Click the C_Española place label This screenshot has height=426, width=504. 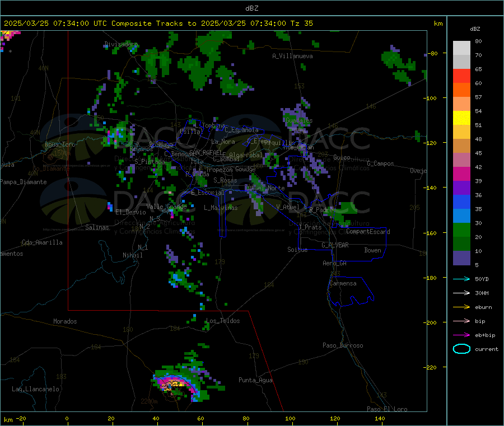(241, 130)
